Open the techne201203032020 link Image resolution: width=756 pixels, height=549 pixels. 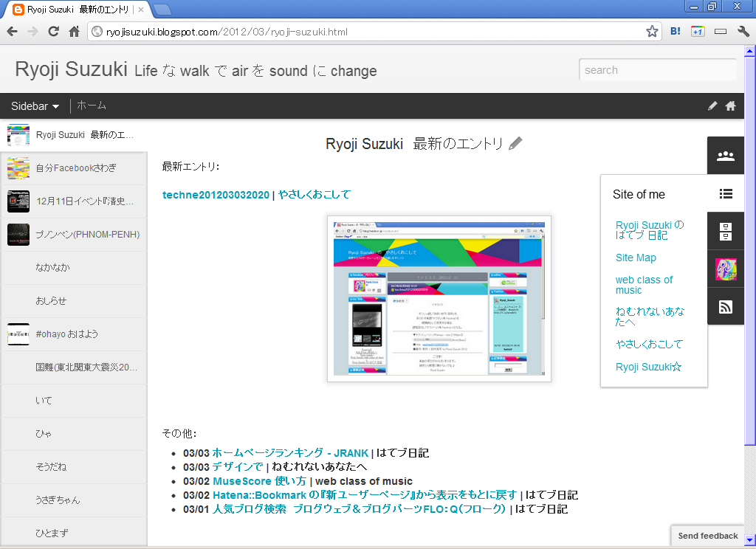click(x=216, y=195)
